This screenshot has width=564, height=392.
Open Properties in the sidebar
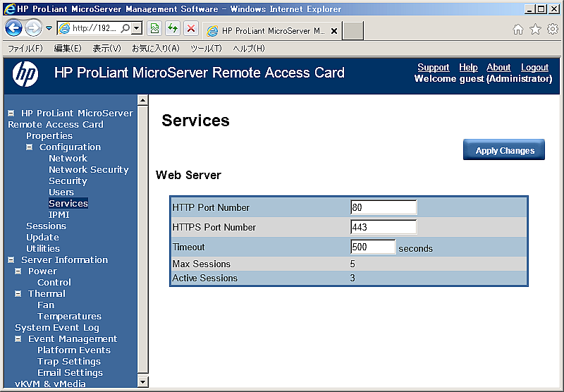click(x=49, y=136)
